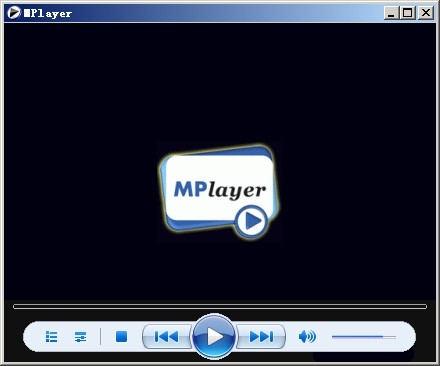Open the playlist with the list icon
Viewport: 440px width, 366px height.
click(51, 337)
